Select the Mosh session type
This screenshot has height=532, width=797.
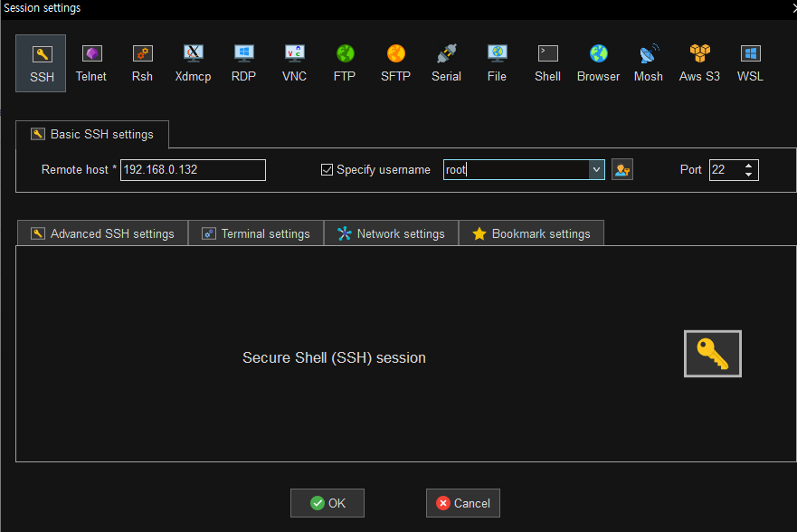(649, 63)
